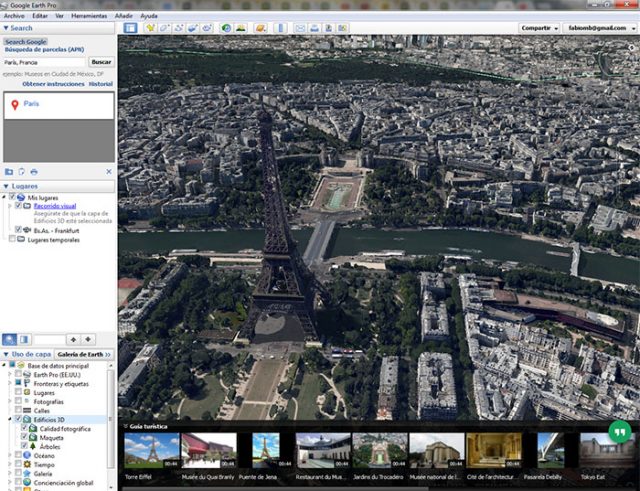This screenshot has height=491, width=640.
Task: Collapse the Guía turística strip
Action: pyautogui.click(x=125, y=426)
